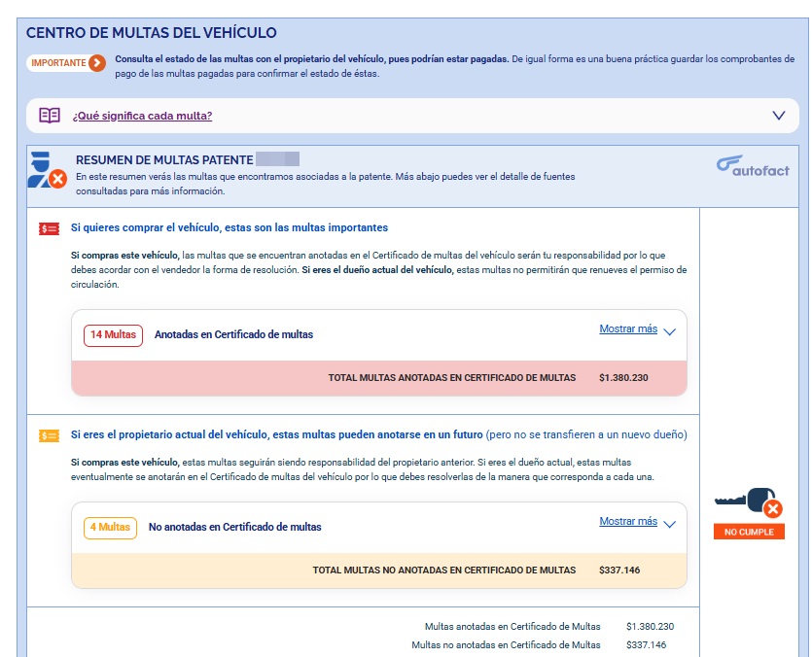The image size is (812, 657).
Task: Click the yellow 4 Multas badge
Action: [x=110, y=528]
